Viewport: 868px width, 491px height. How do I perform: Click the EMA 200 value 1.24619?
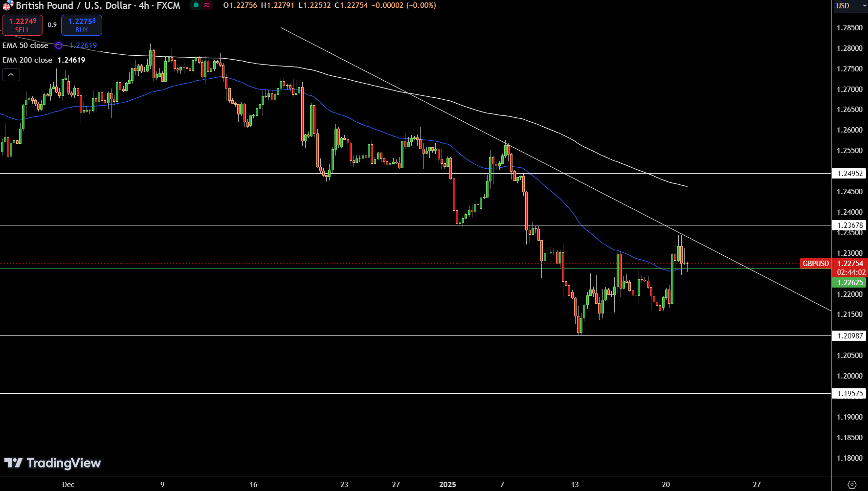71,60
